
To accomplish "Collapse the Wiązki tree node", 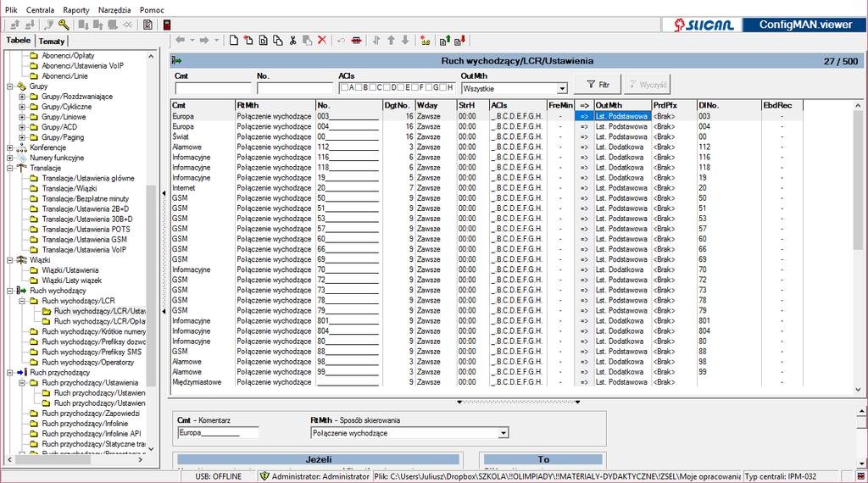I will pos(10,260).
